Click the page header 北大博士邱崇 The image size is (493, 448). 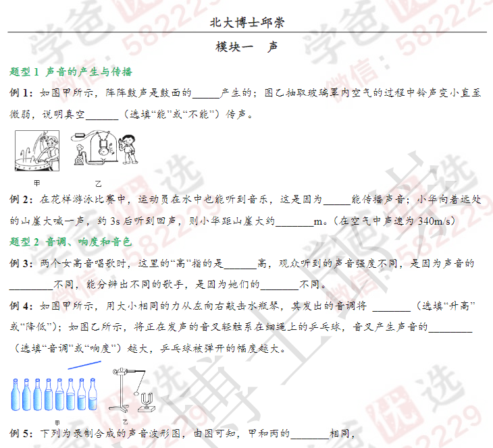247,23
